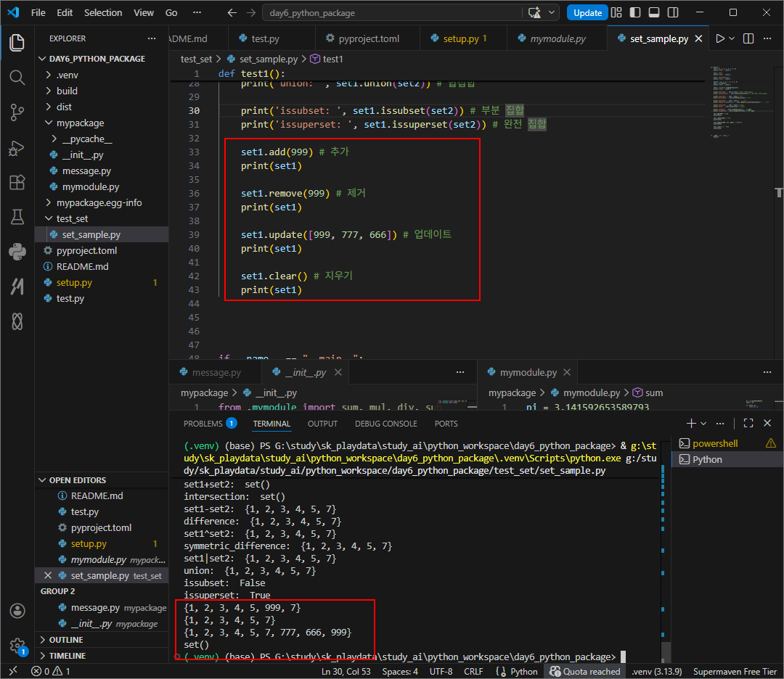Open the Copilot chat icon in title bar

[x=534, y=12]
